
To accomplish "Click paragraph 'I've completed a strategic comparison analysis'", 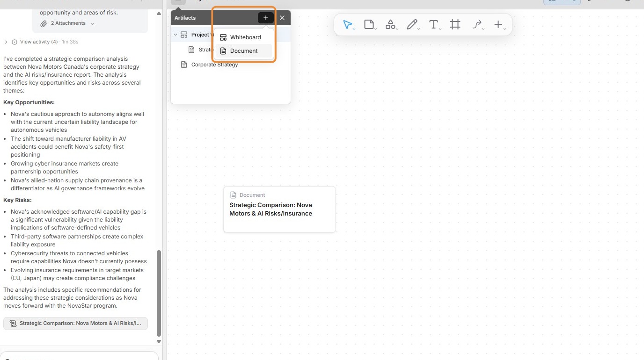I will (73, 75).
